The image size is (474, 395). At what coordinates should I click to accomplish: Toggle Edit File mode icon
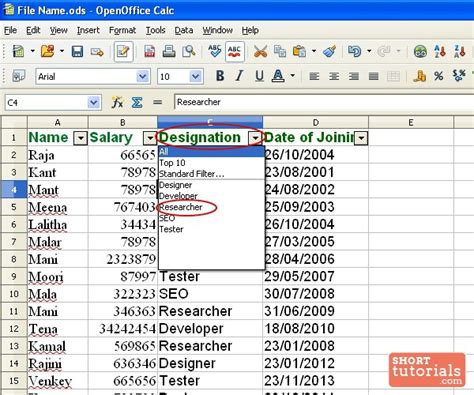tap(123, 52)
